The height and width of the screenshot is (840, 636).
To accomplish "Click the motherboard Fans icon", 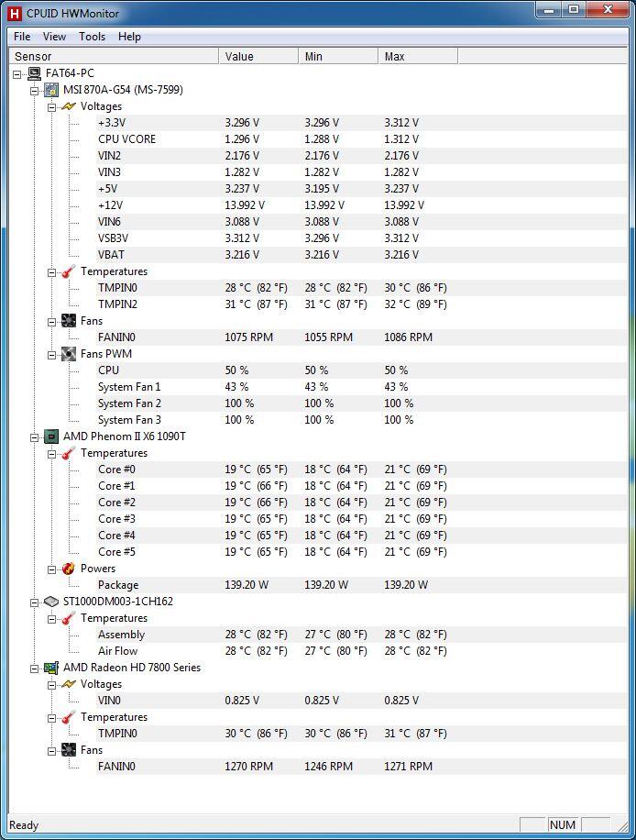I will (x=69, y=321).
